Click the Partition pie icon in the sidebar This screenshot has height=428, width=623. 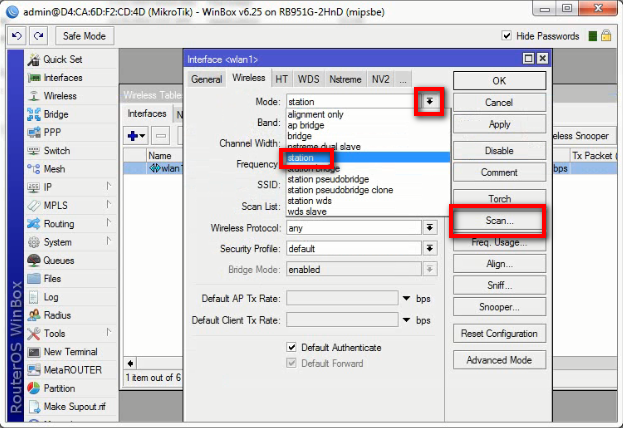pyautogui.click(x=34, y=388)
